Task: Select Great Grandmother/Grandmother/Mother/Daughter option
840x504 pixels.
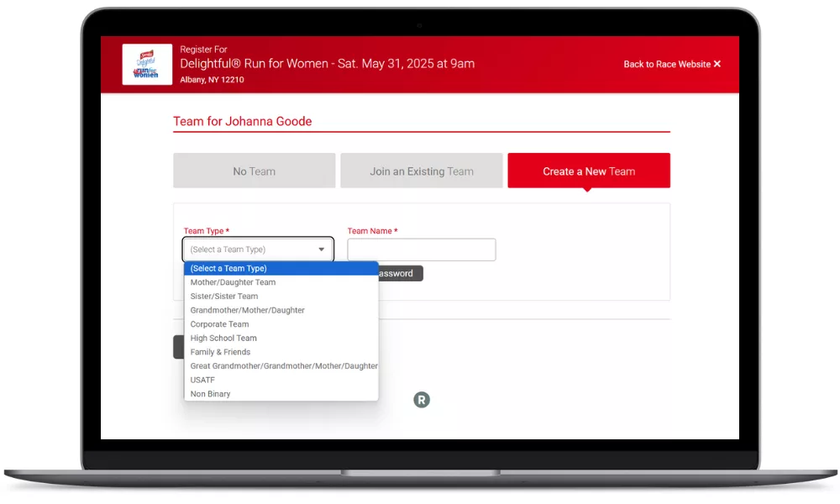Action: (281, 365)
